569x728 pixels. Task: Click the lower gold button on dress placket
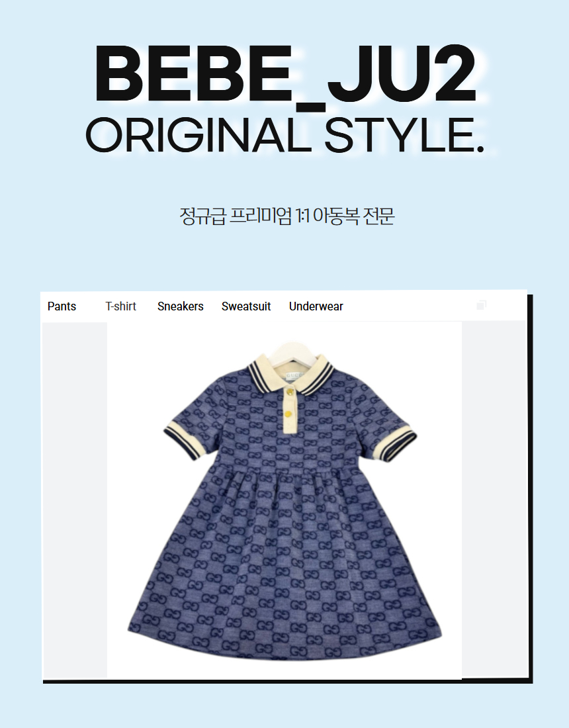point(288,414)
